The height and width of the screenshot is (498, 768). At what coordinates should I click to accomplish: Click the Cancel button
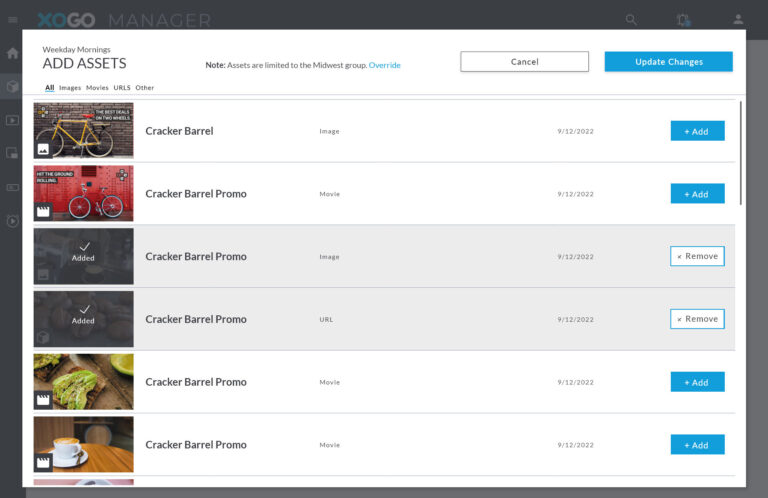(x=525, y=62)
